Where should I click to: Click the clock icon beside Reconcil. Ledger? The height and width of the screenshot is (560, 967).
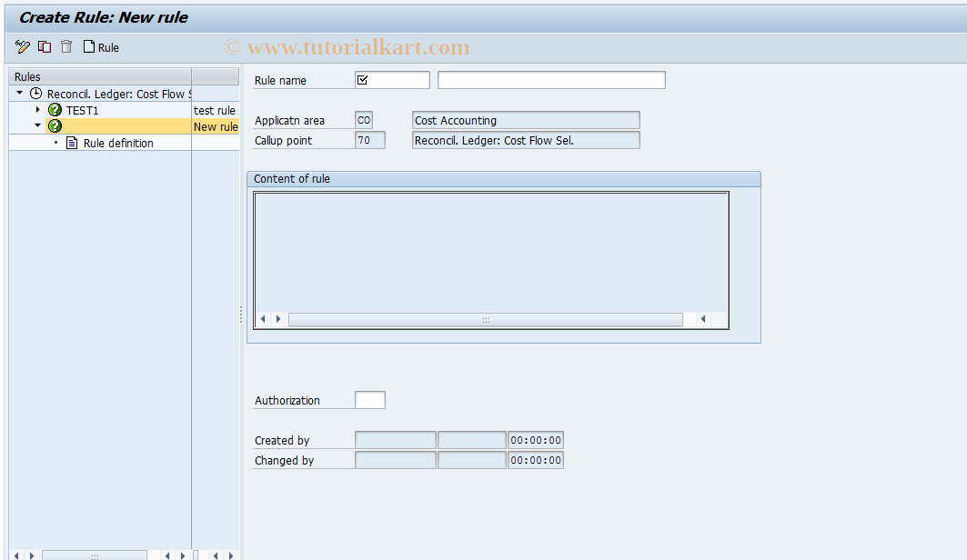pyautogui.click(x=35, y=93)
